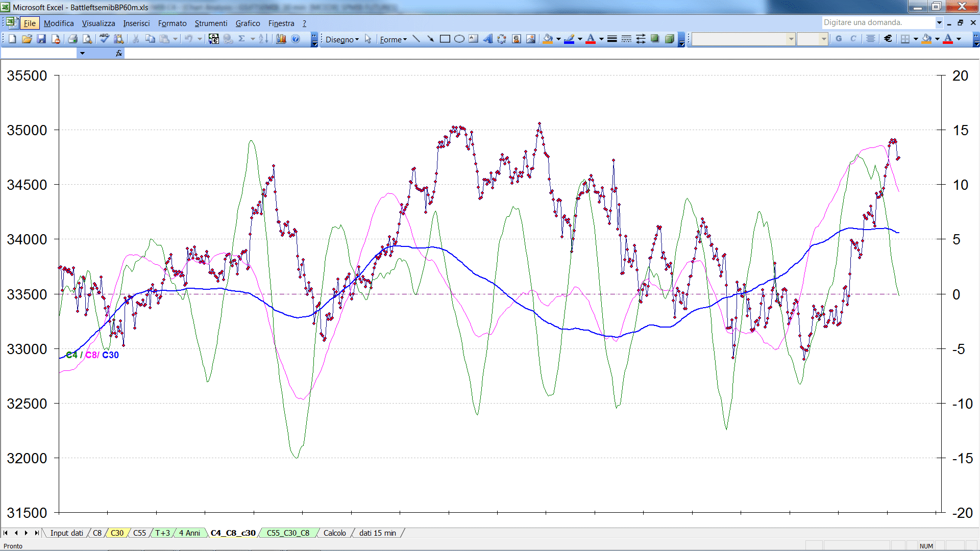Open print preview
Viewport: 980px width, 551px height.
pyautogui.click(x=87, y=39)
